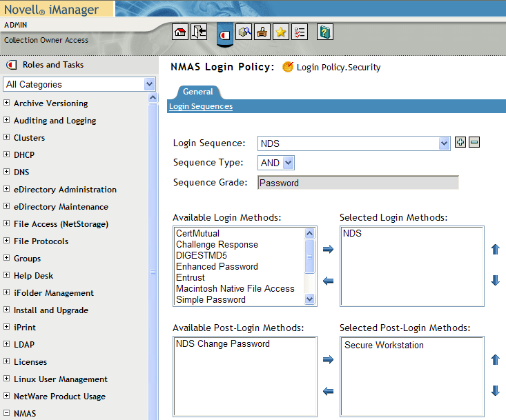Open File Access (NetStorage) tasks
Screen dimensions: 506x420
tap(61, 224)
